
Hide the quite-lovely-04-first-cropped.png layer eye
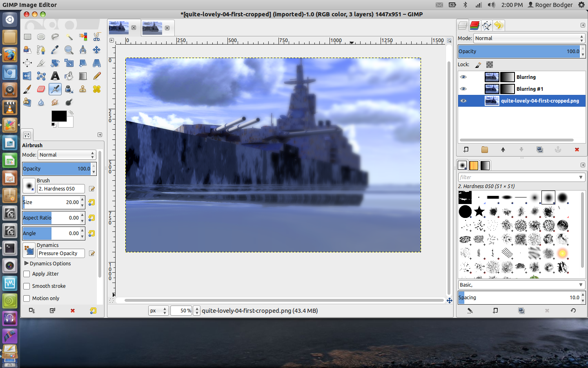(463, 101)
